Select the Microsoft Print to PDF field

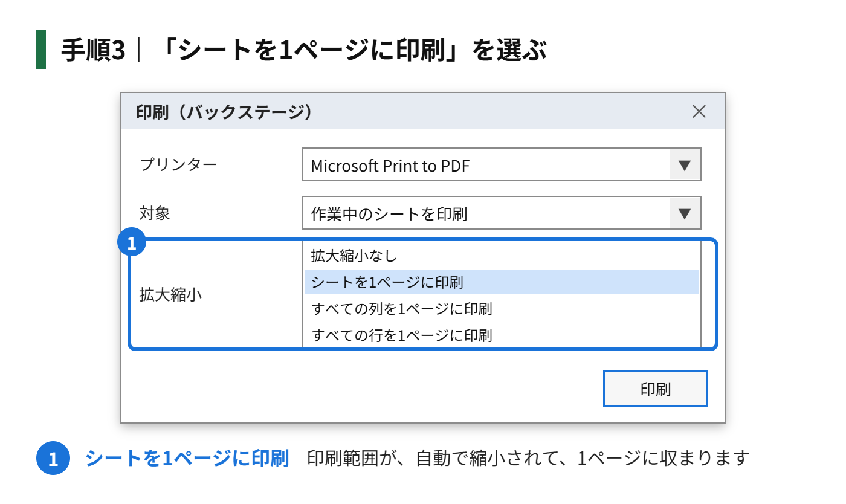click(502, 164)
